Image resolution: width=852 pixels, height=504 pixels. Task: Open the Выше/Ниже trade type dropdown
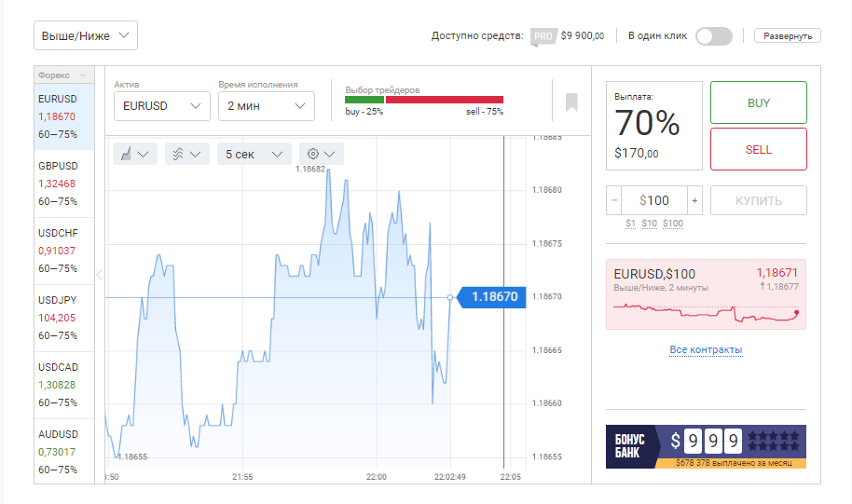(x=86, y=36)
